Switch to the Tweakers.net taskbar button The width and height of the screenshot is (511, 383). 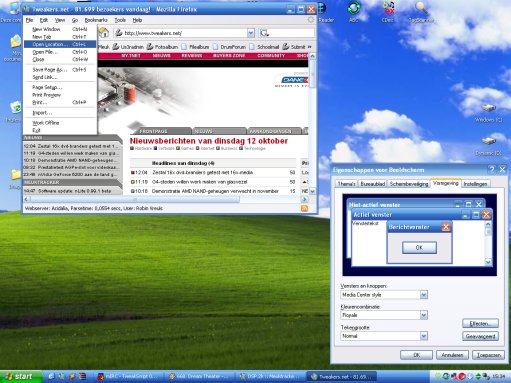[x=342, y=377]
